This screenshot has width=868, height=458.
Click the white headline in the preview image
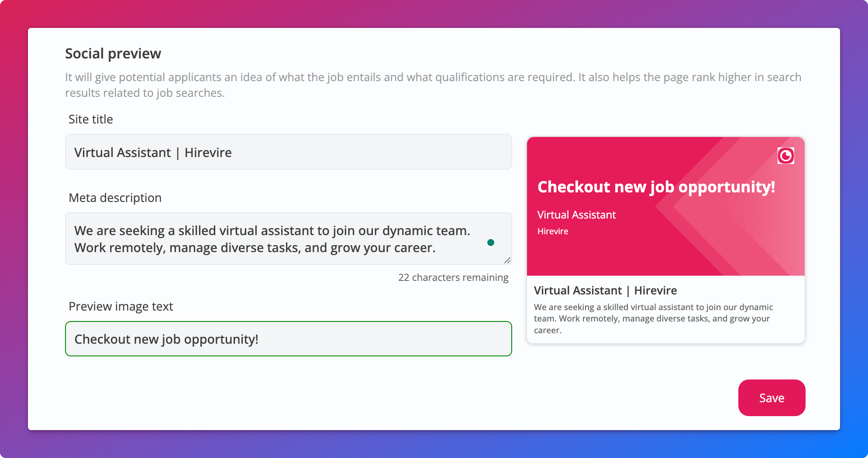(656, 187)
